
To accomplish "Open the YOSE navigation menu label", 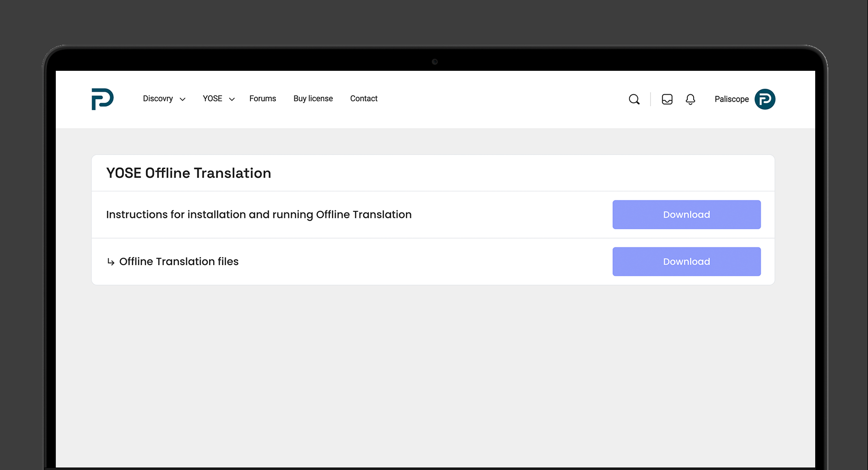I will [212, 99].
